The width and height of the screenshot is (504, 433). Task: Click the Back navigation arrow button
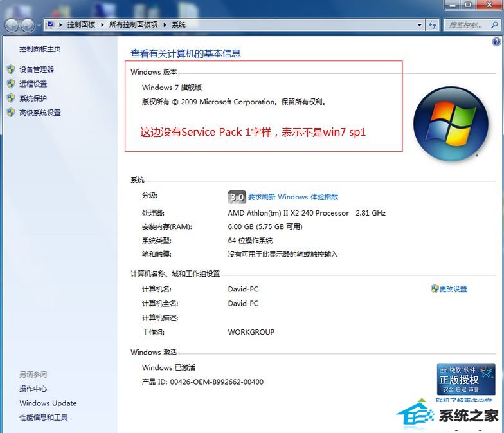click(x=12, y=25)
